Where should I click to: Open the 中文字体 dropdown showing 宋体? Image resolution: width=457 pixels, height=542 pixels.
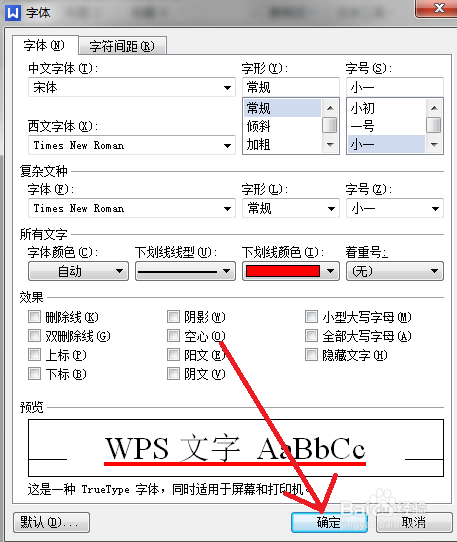tap(132, 87)
